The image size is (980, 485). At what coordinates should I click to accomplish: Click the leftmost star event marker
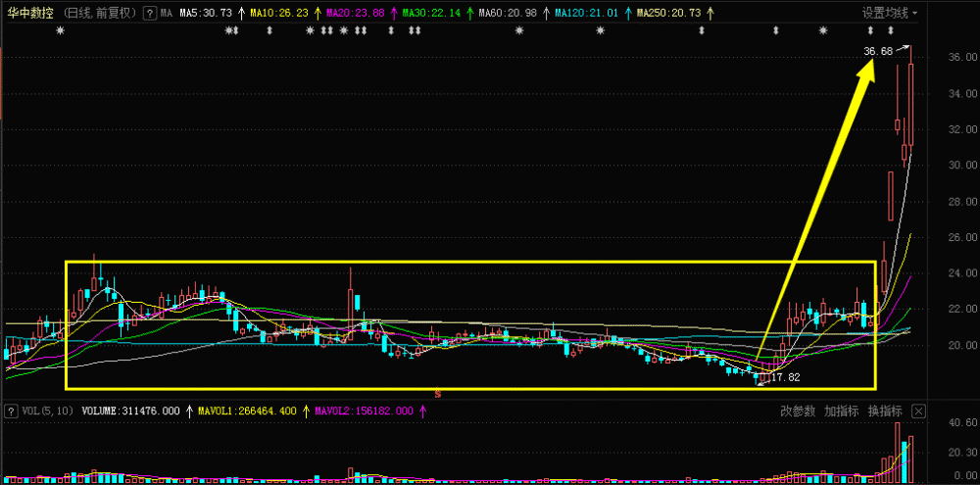pyautogui.click(x=60, y=30)
